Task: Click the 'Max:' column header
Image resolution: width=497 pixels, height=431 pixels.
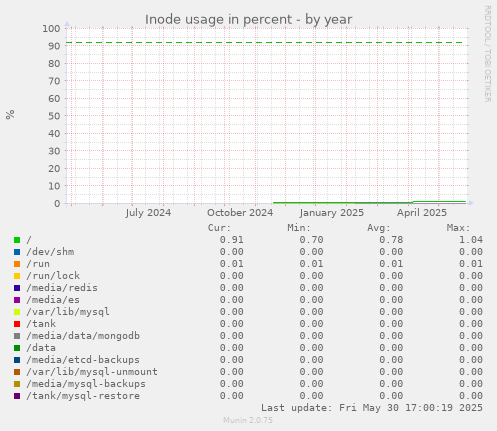Action: pyautogui.click(x=458, y=228)
